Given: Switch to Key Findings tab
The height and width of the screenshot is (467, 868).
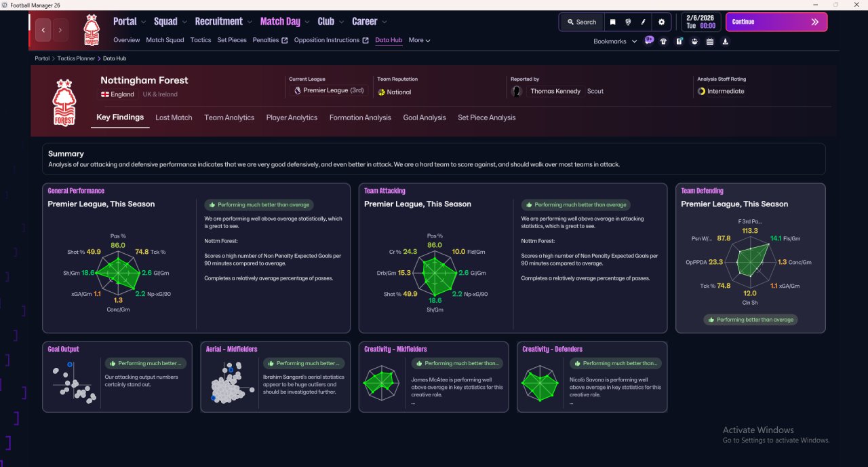Looking at the screenshot, I should [120, 117].
